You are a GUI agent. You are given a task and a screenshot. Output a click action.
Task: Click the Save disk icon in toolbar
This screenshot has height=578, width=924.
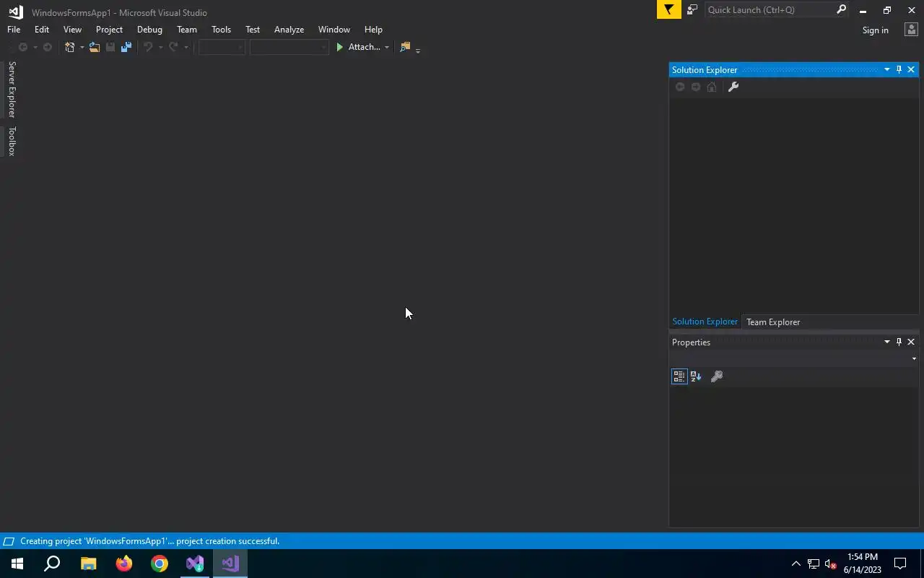tap(110, 47)
